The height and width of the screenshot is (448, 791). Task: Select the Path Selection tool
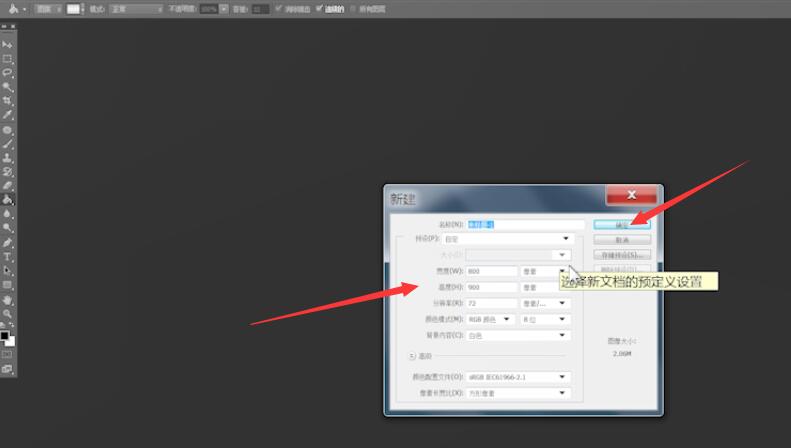[7, 271]
